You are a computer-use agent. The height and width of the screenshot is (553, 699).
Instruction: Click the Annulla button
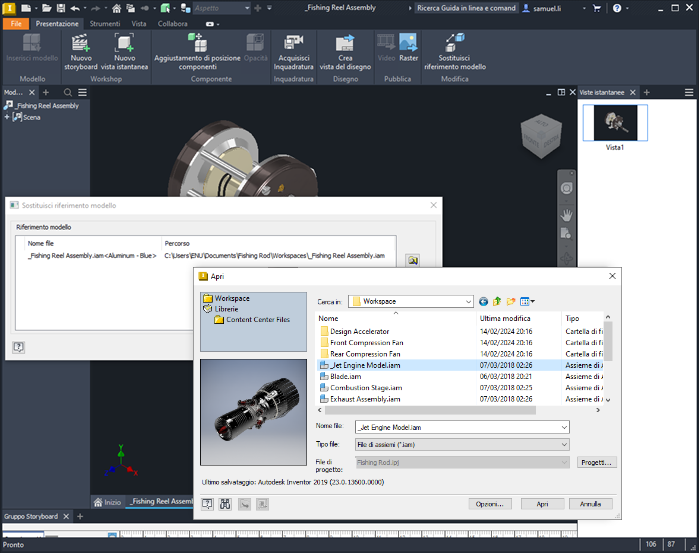point(591,504)
